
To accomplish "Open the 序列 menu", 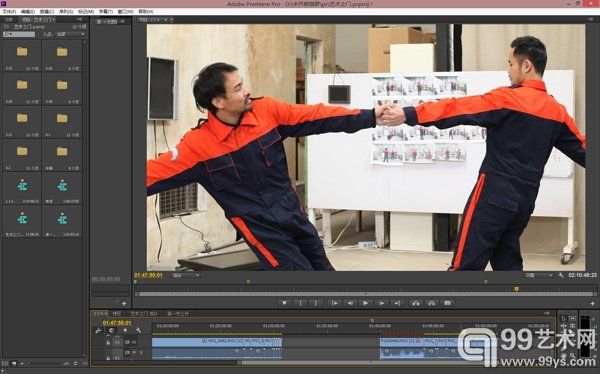I will pyautogui.click(x=66, y=11).
